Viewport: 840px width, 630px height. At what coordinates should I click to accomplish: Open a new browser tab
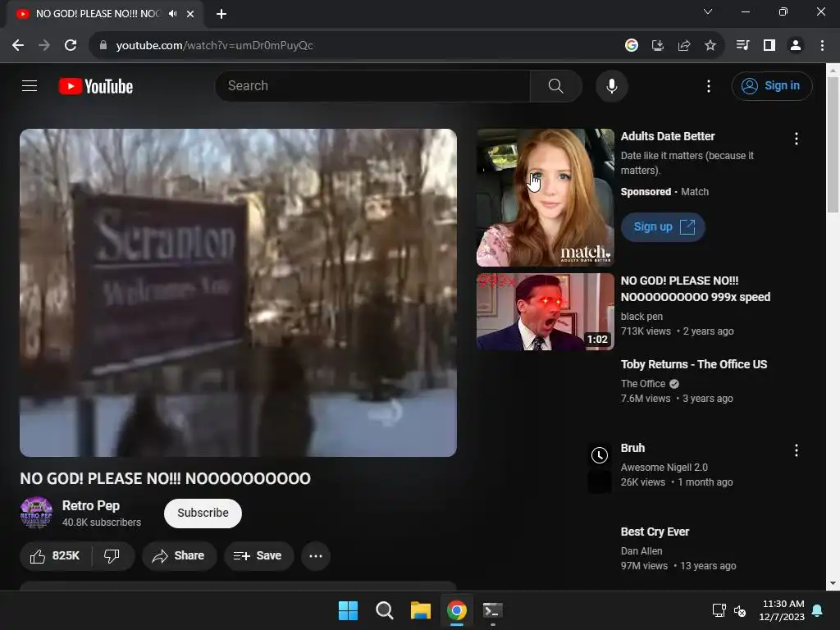coord(221,14)
